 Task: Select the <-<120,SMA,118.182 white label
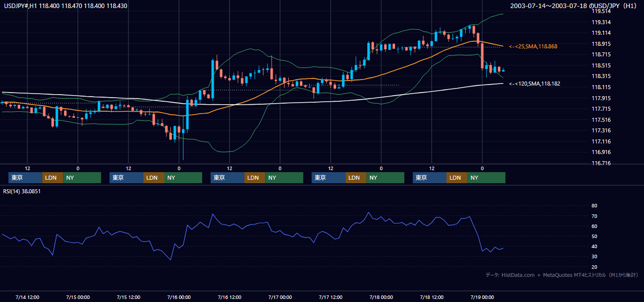tap(535, 84)
